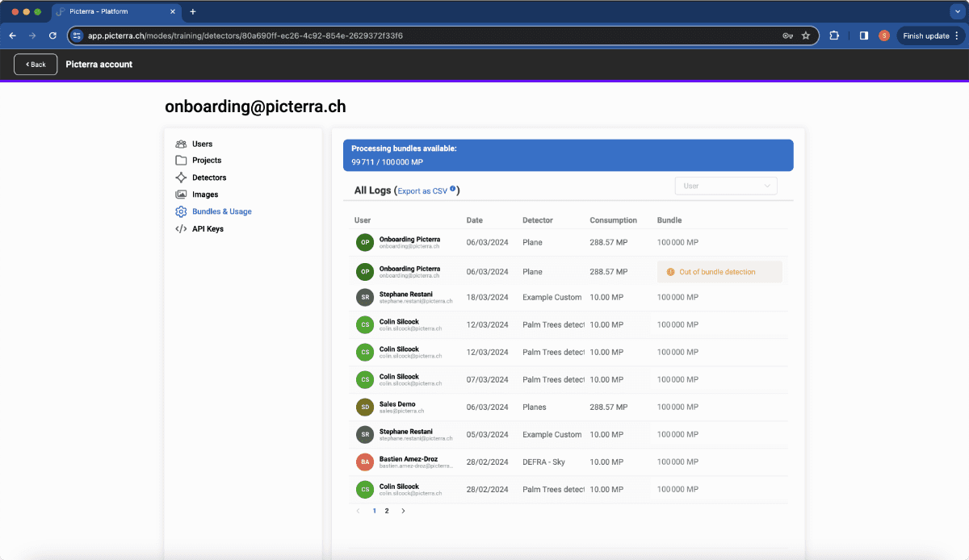Click the Bundles & Usage gear icon
The width and height of the screenshot is (969, 560).
(181, 211)
